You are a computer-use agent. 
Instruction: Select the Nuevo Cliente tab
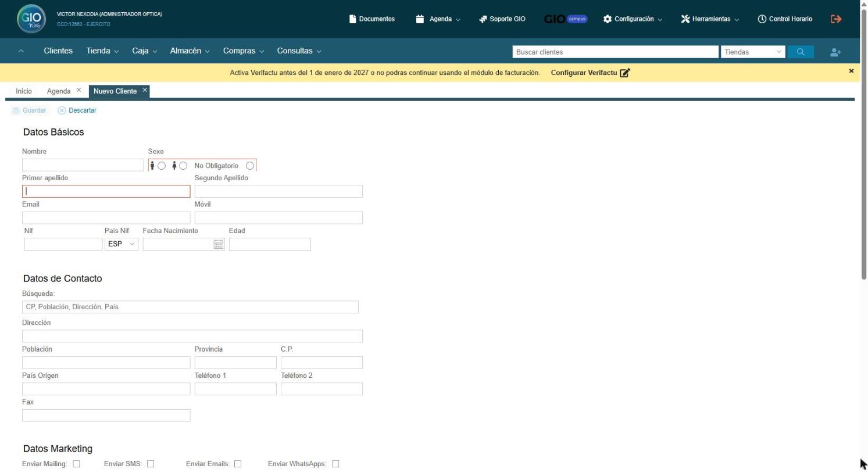[115, 91]
